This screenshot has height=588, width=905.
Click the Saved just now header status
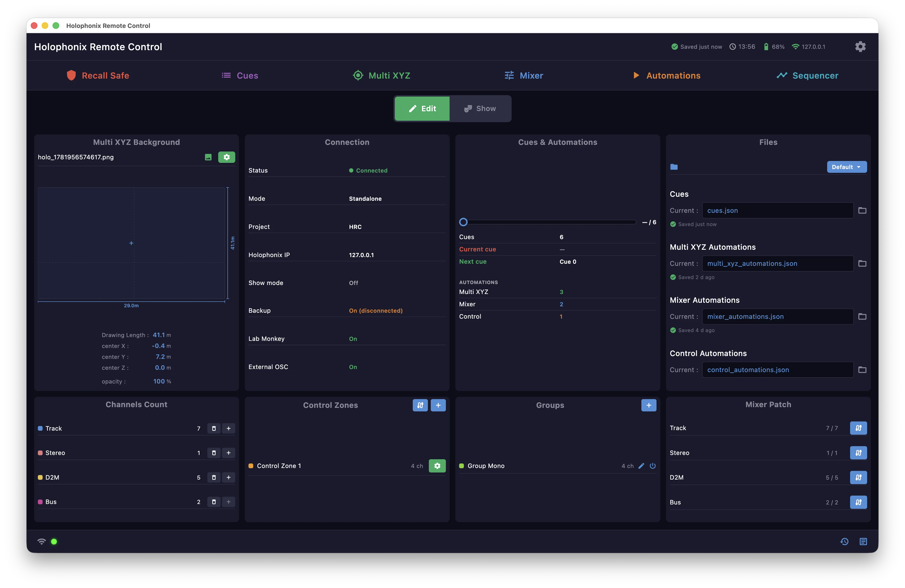pyautogui.click(x=697, y=47)
